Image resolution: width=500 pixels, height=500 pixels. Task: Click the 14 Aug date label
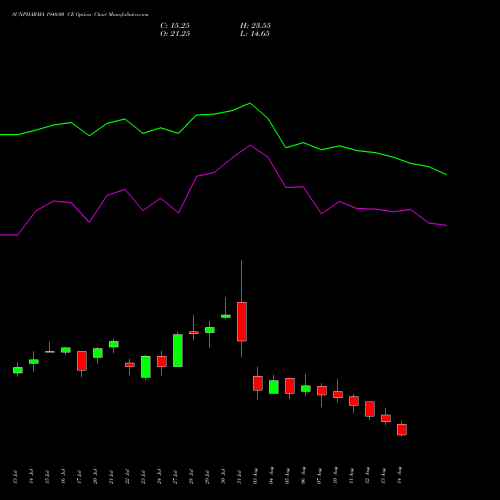[x=399, y=475]
